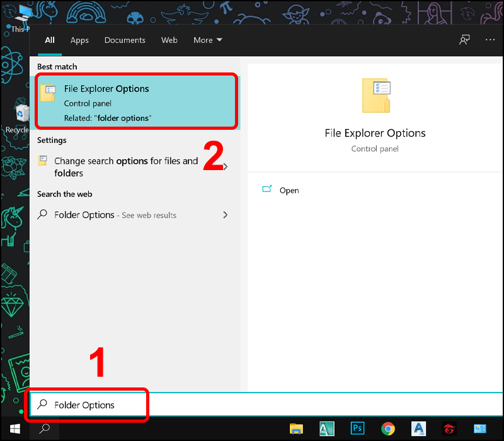Click the magnifier icon inside the search box
This screenshot has height=441, width=504.
point(42,404)
